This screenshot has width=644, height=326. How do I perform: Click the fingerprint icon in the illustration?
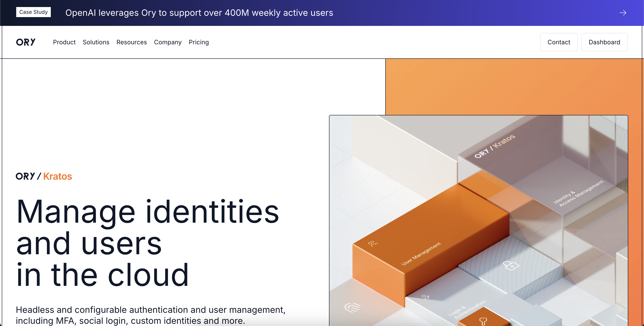coord(352,307)
